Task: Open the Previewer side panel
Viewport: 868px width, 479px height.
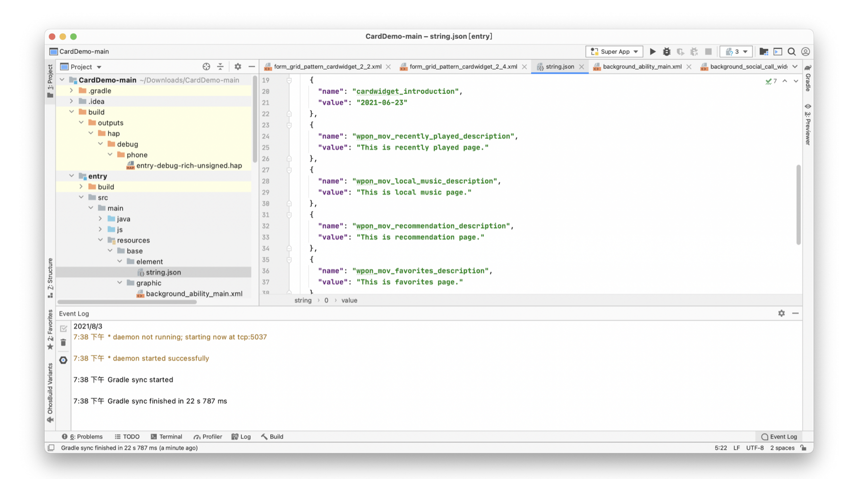Action: tap(808, 124)
